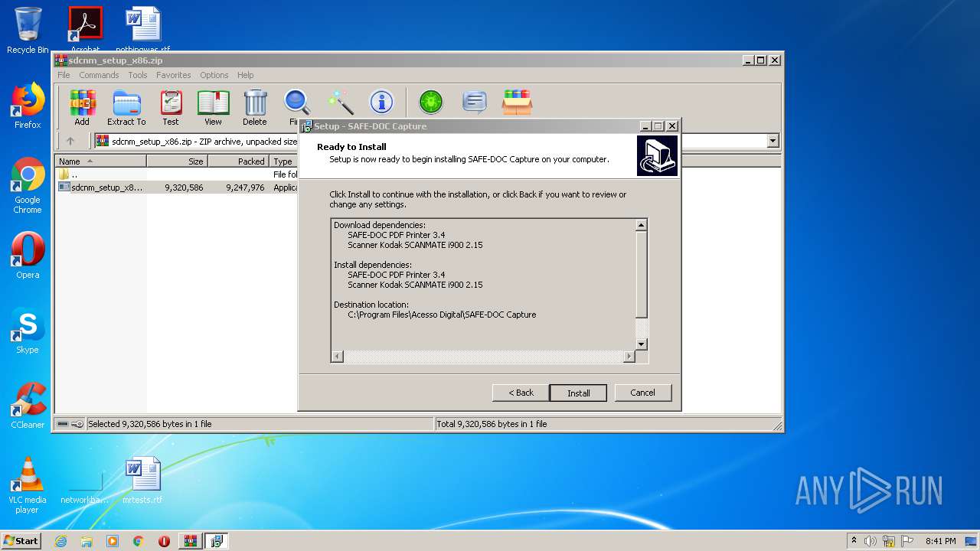Viewport: 980px width, 551px height.
Task: Open the Commands menu
Action: pos(99,75)
